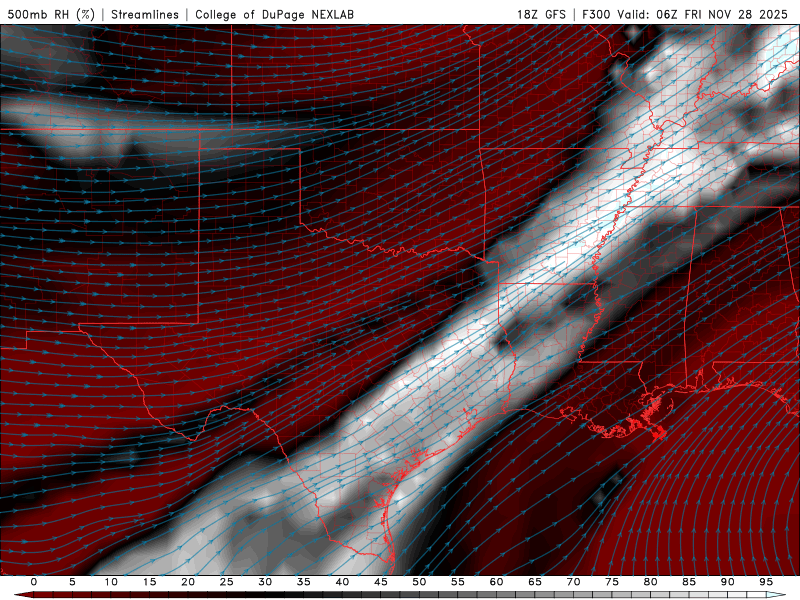
Task: Click the "Streamlines" label in header
Action: pyautogui.click(x=145, y=14)
